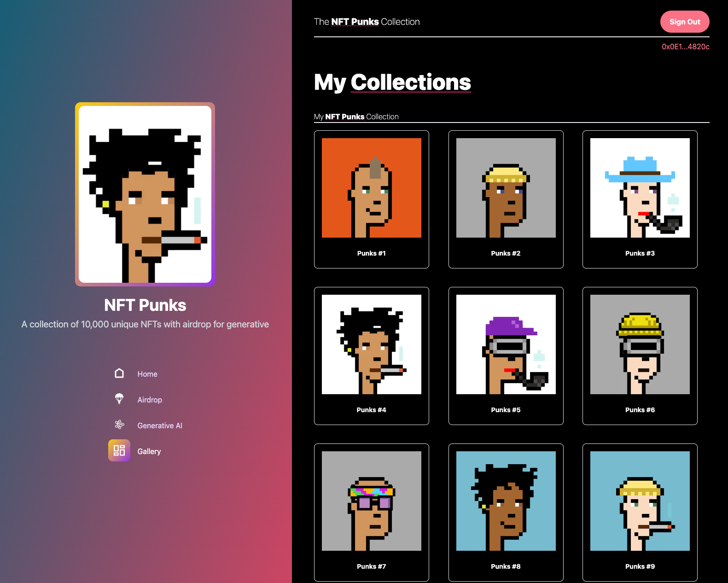Open the Punks #3 image

click(640, 188)
